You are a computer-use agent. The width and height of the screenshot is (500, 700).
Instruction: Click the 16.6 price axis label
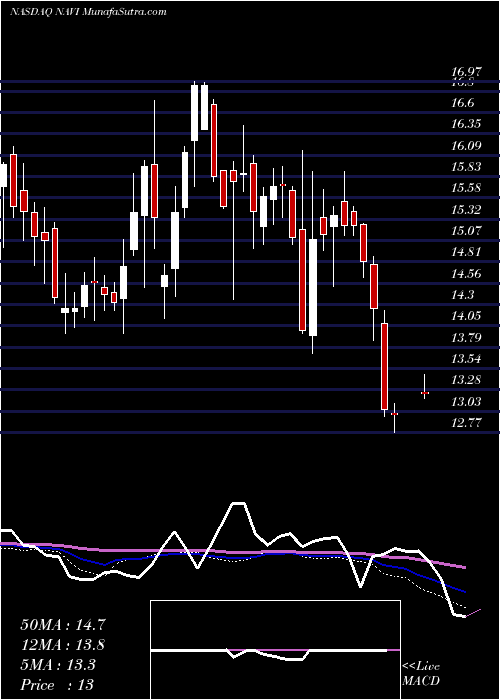(462, 103)
